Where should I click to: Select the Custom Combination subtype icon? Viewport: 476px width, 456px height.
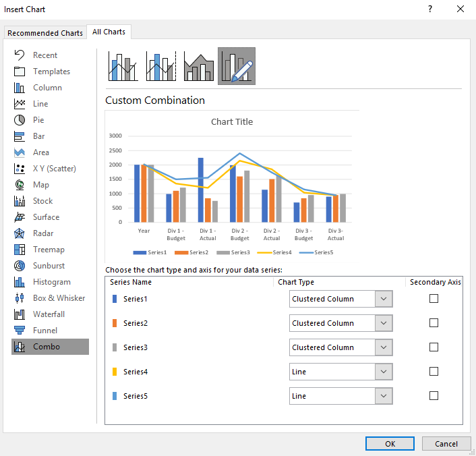click(x=237, y=66)
